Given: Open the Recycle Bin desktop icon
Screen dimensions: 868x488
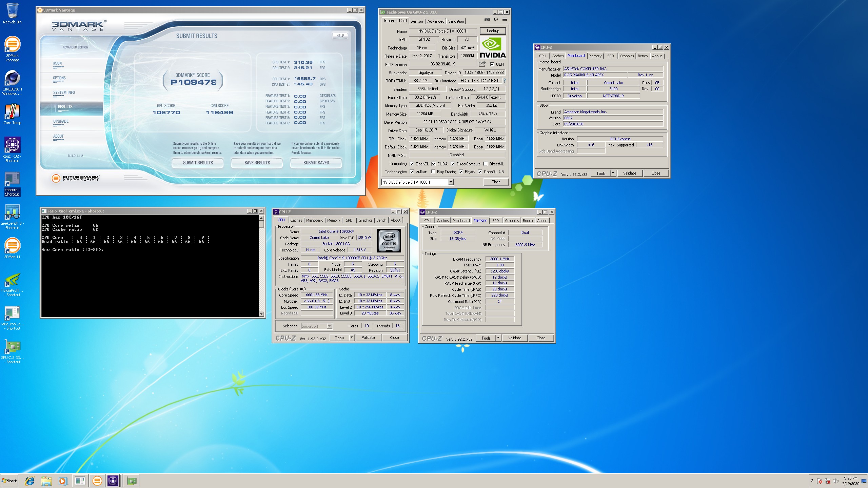Looking at the screenshot, I should (12, 14).
